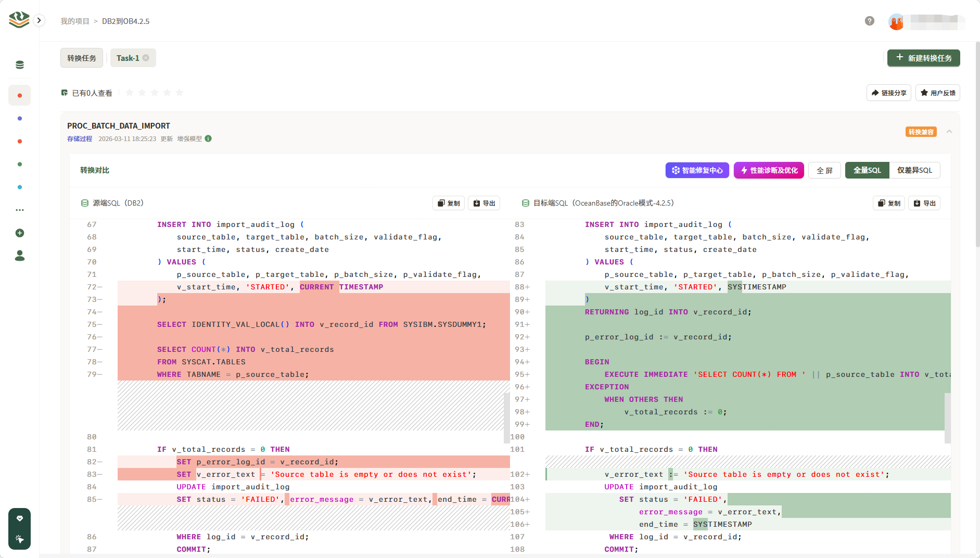
Task: Copy the source DB2 SQL
Action: [x=449, y=204]
